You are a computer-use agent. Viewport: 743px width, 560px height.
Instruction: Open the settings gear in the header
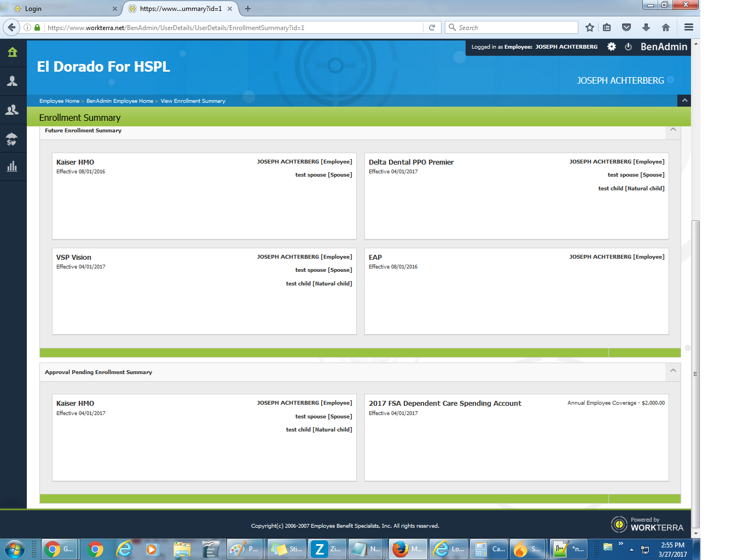[612, 47]
